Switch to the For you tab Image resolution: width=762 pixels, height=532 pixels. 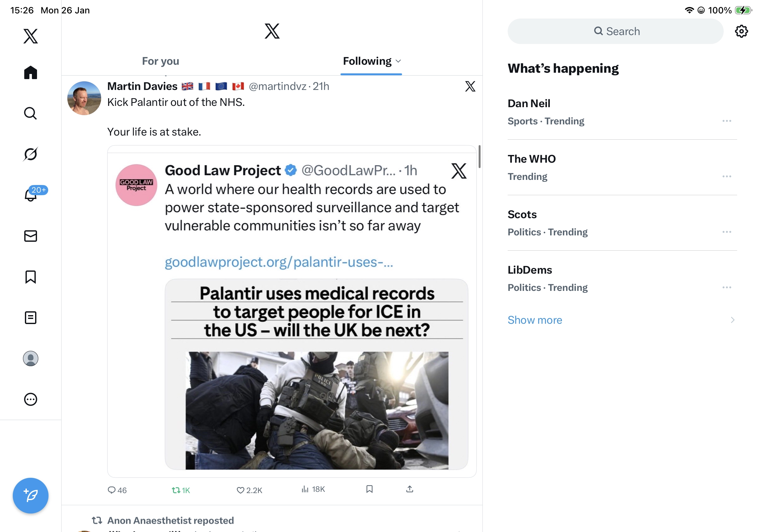160,61
